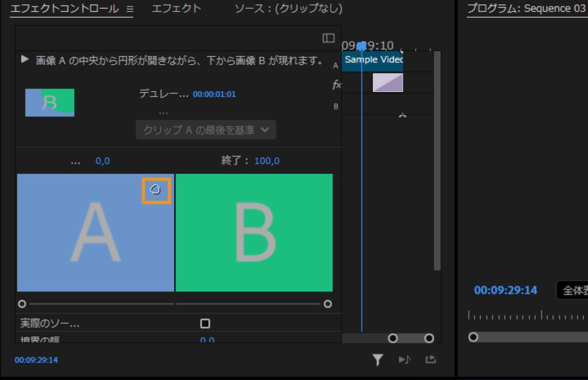Click the fx badge on the timeline track

(x=336, y=84)
